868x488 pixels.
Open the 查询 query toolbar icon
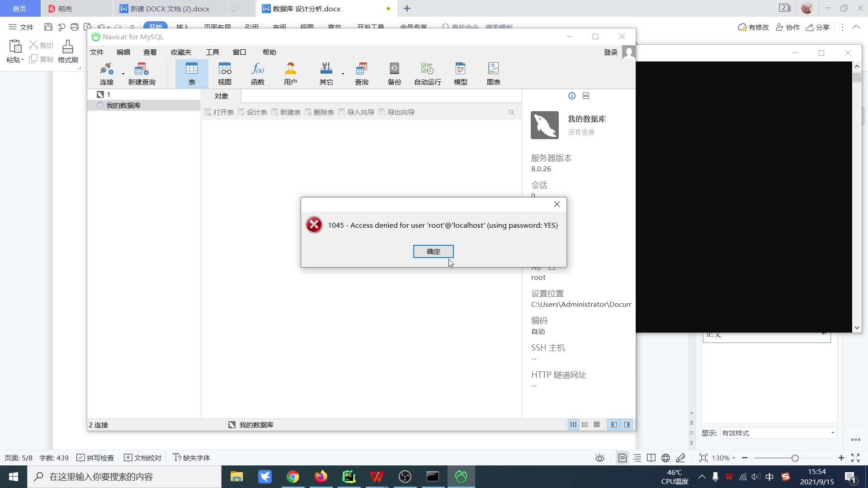pyautogui.click(x=362, y=74)
